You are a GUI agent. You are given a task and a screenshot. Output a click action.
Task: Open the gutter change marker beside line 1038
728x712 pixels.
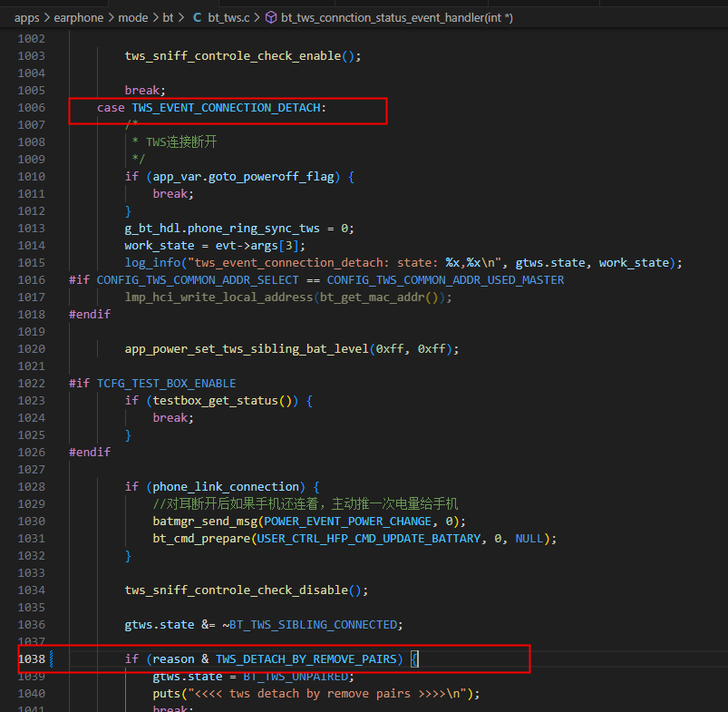point(51,659)
